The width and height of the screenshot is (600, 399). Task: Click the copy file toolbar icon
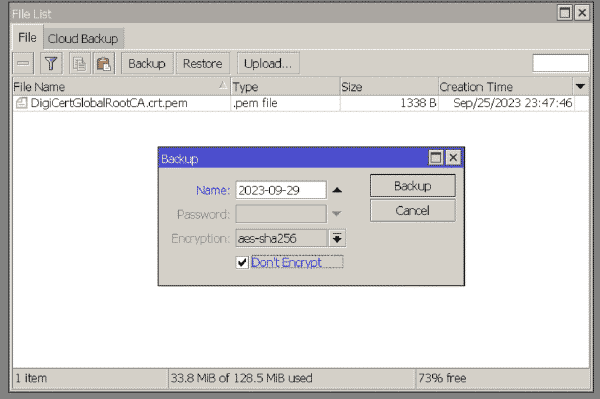pos(80,63)
